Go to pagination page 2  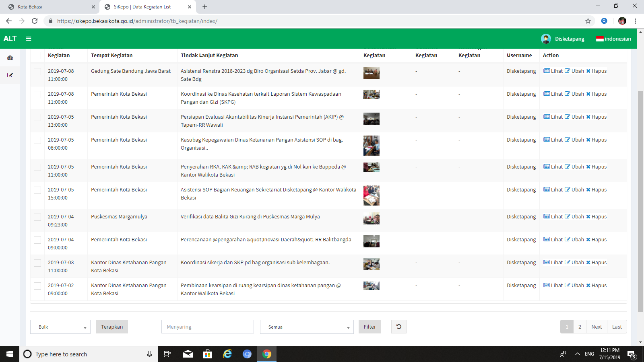coord(580,327)
